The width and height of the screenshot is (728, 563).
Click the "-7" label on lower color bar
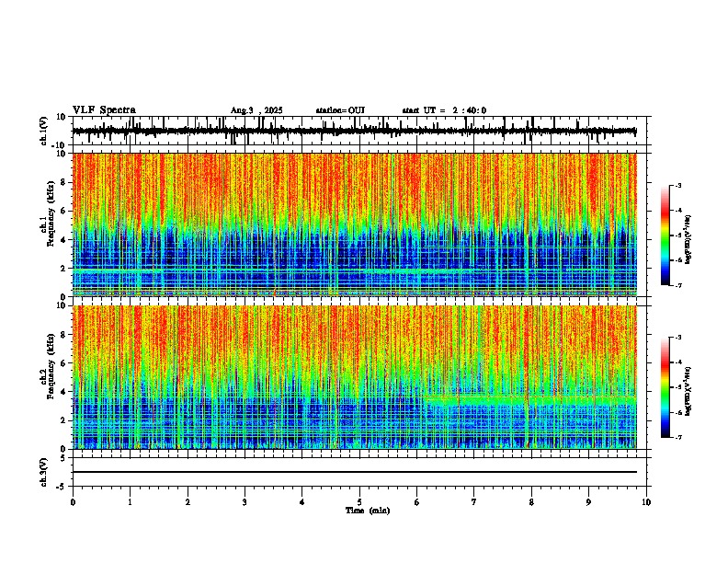(678, 437)
